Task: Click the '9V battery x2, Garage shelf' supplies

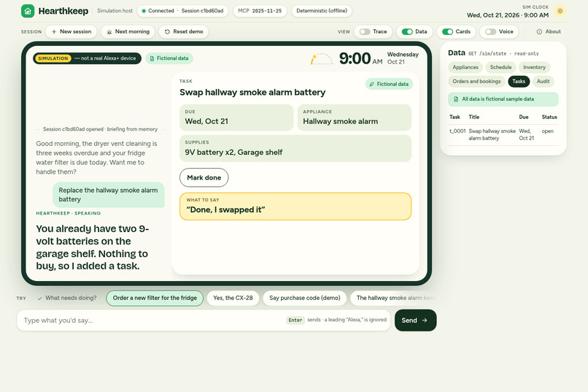Action: click(295, 148)
